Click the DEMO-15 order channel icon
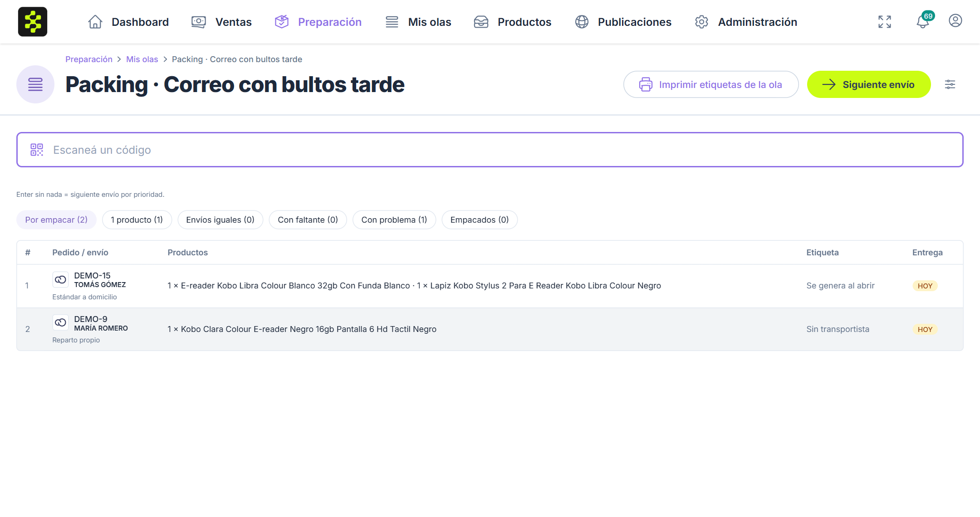980x517 pixels. [x=60, y=280]
